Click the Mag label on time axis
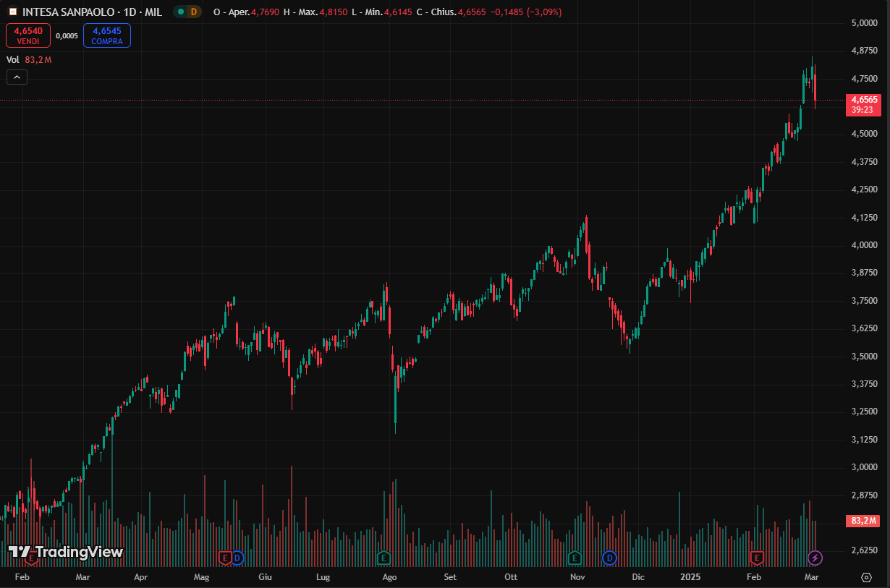890x588 pixels. click(x=202, y=577)
